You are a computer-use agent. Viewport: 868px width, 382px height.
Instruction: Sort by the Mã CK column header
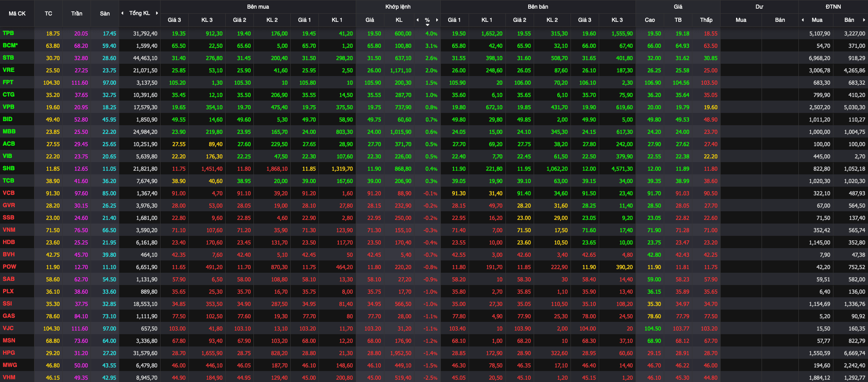pos(17,14)
